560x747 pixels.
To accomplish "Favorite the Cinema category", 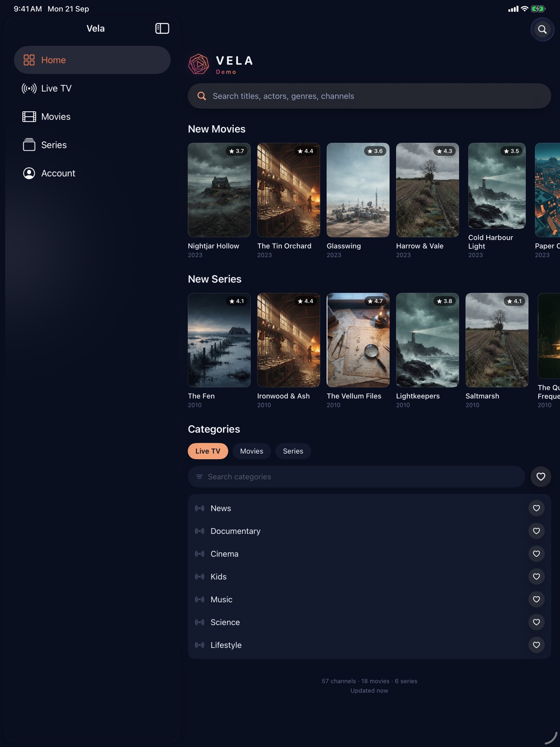I will coord(537,554).
